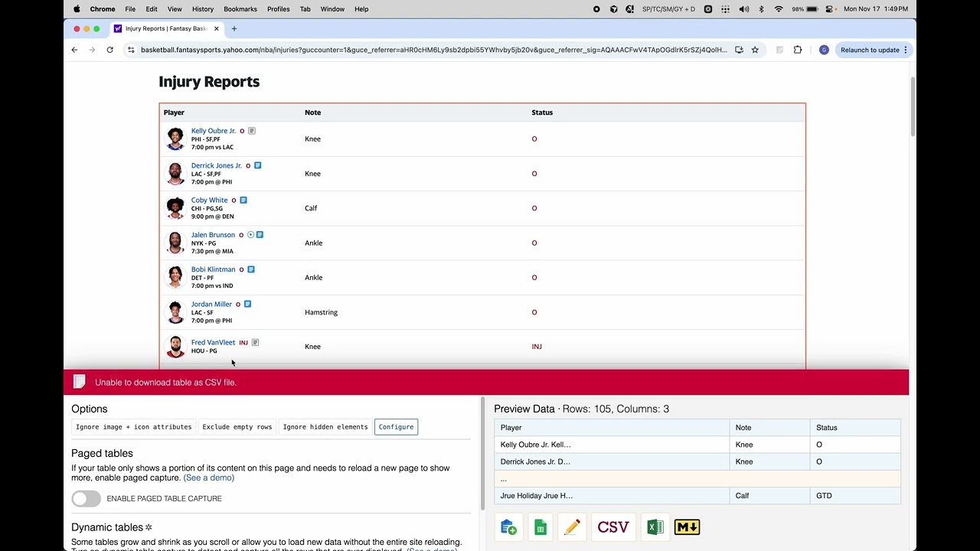Open Chrome three-dot menu

pyautogui.click(x=905, y=50)
